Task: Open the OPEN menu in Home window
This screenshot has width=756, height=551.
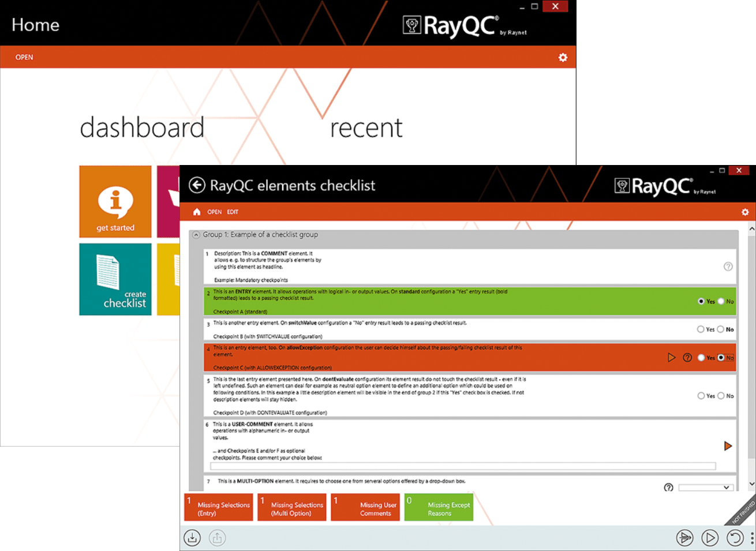Action: (24, 57)
